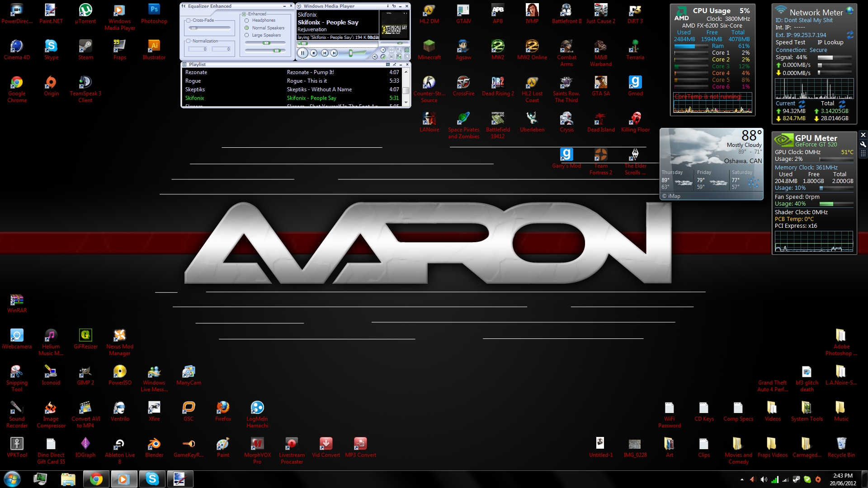Select Large Speakers radio option
The height and width of the screenshot is (488, 868).
pyautogui.click(x=247, y=35)
